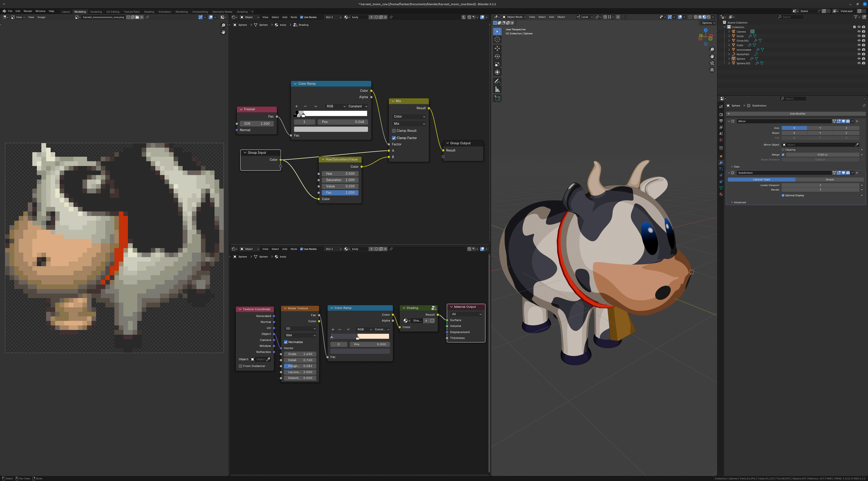Enable Bisect Z button in Mirror modifier
Viewport: 868px width, 481px height.
pyautogui.click(x=846, y=133)
